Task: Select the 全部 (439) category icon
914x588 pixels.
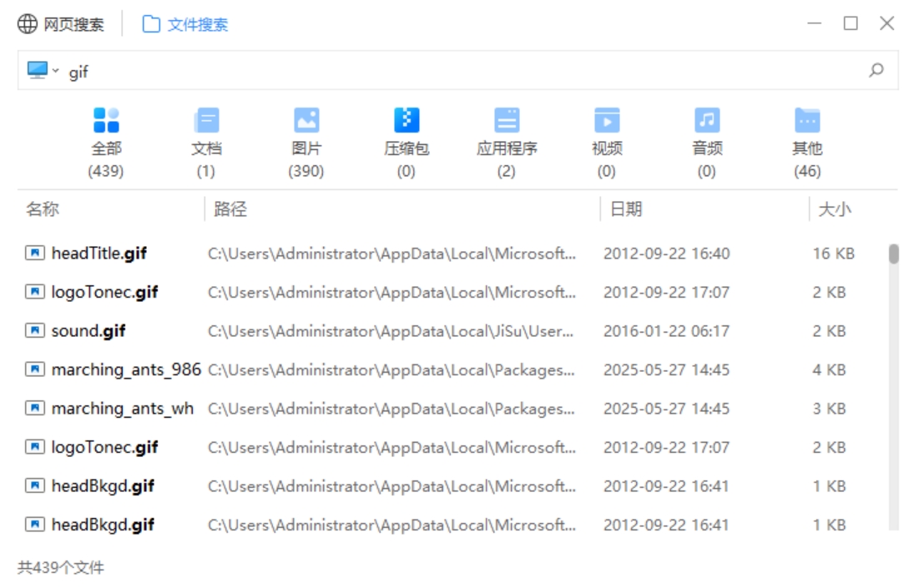Action: [x=106, y=120]
